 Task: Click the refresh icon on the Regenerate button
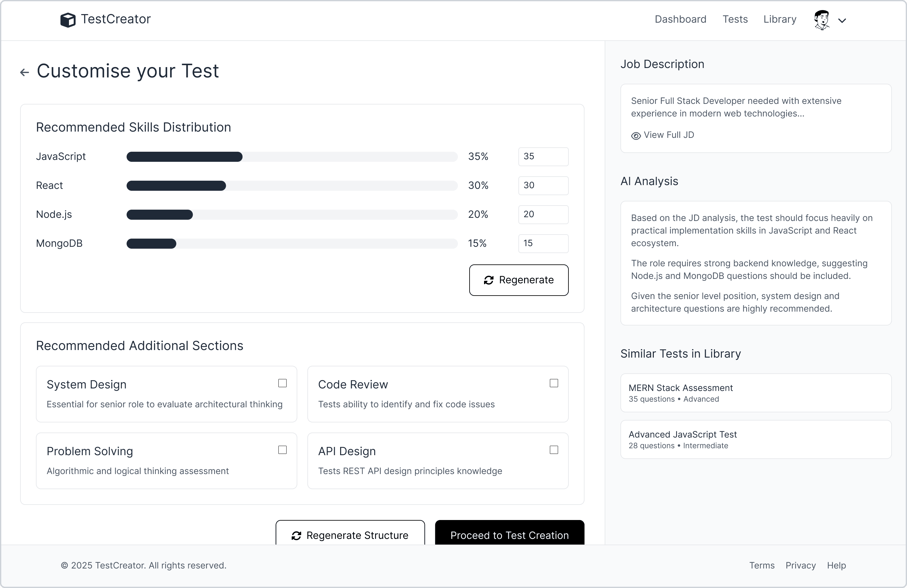click(488, 280)
